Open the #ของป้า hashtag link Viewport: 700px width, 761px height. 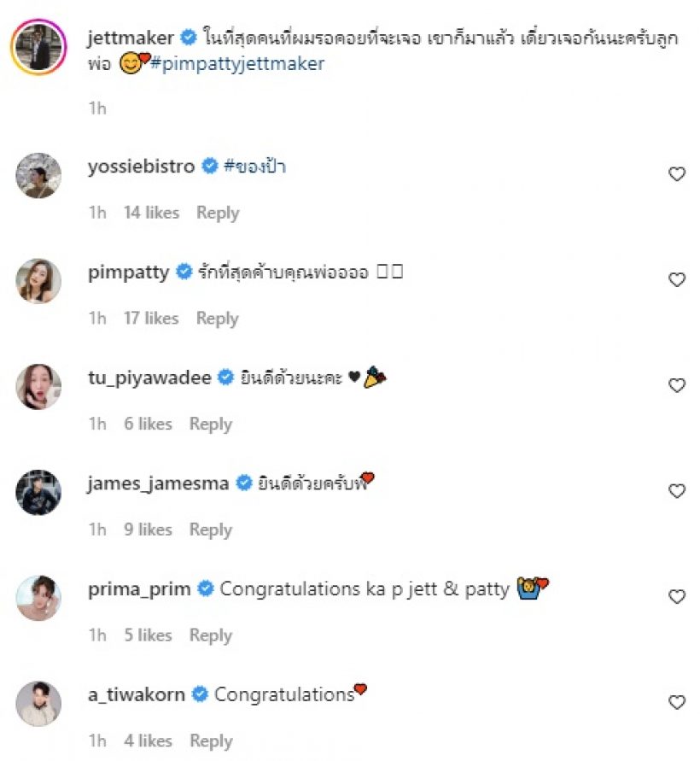point(254,167)
